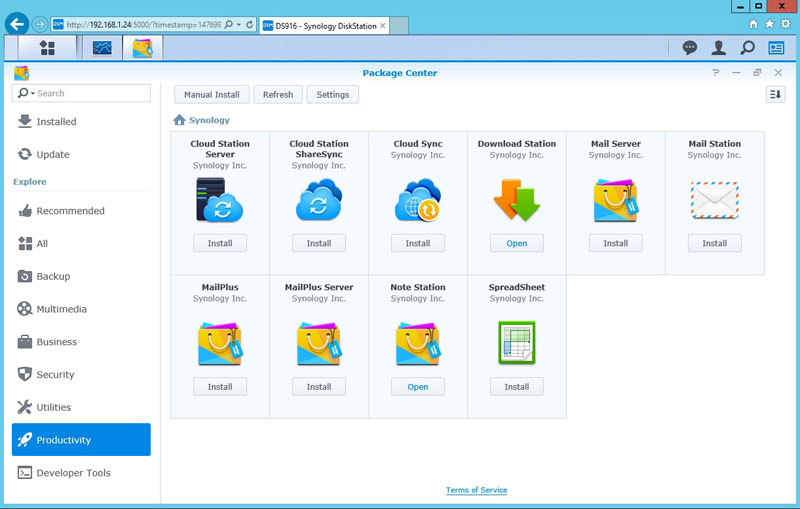Open Package Center Settings button
800x509 pixels.
333,94
